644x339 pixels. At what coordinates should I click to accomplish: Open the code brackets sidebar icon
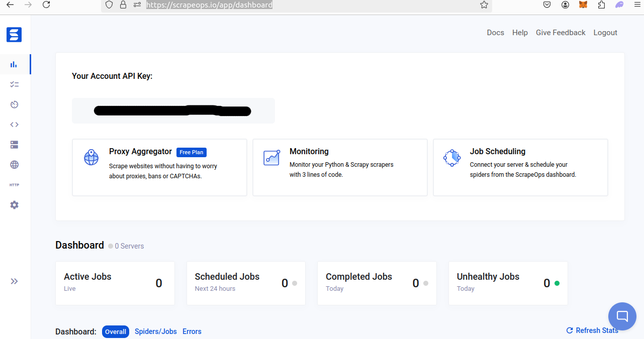(14, 125)
